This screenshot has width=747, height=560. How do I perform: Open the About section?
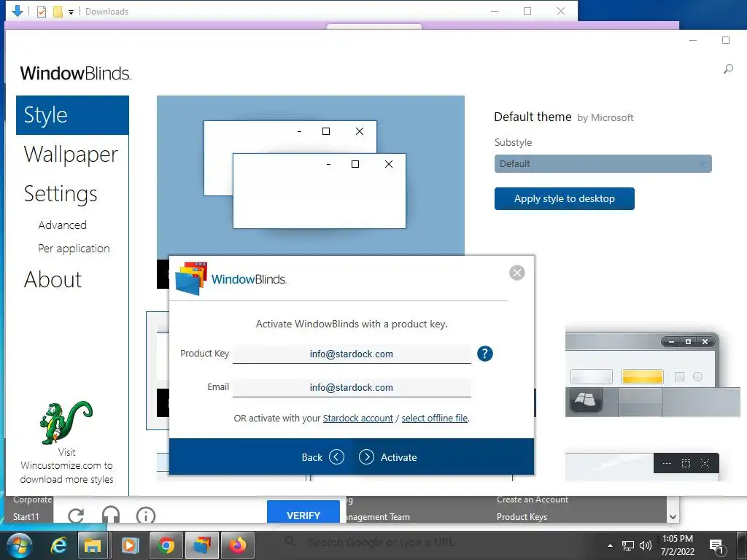click(x=53, y=279)
